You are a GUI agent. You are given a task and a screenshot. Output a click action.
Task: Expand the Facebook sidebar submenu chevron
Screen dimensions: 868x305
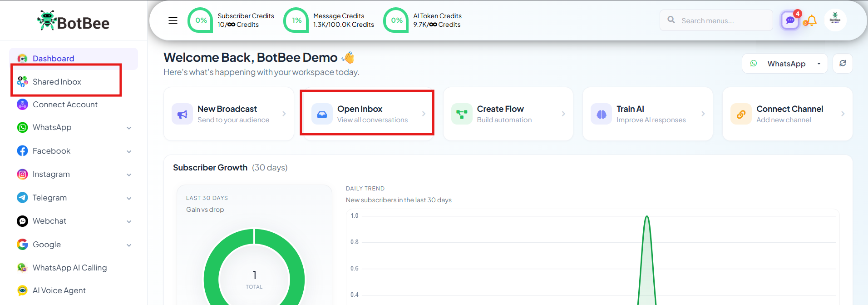coord(129,152)
